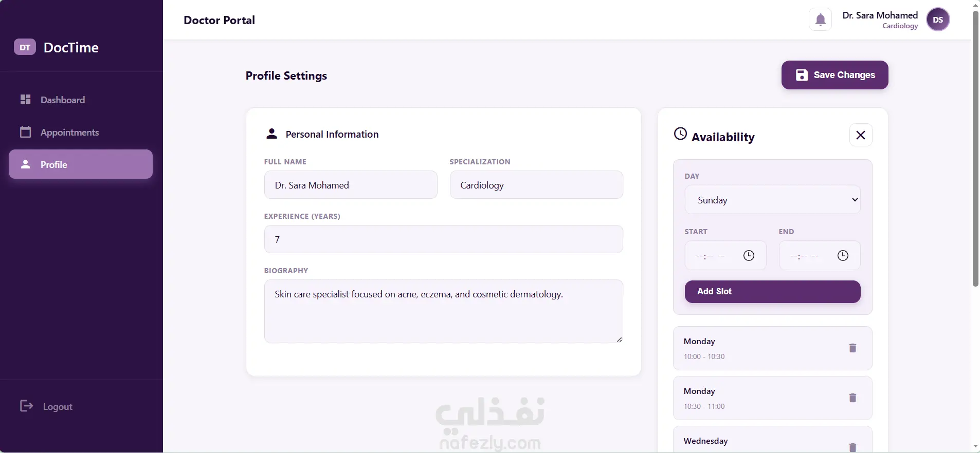Open the Start time clock picker
Image resolution: width=980 pixels, height=453 pixels.
pos(749,256)
